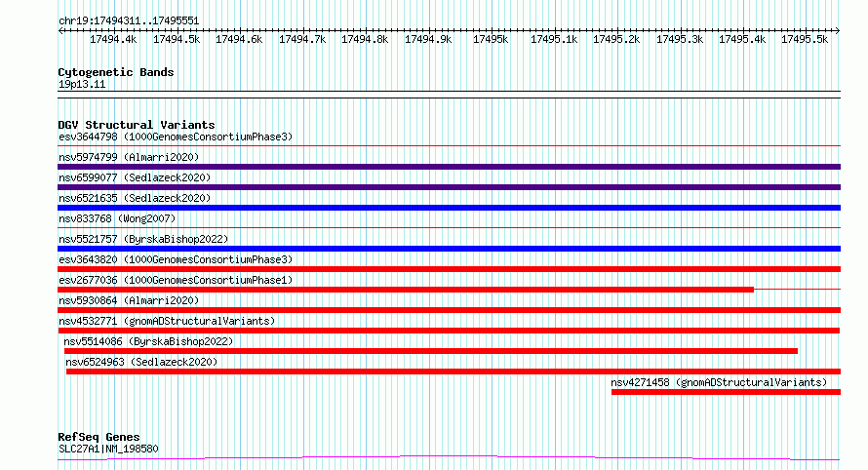The width and height of the screenshot is (868, 470).
Task: Click the 17495.1k ruler tick label
Action: tap(554, 39)
